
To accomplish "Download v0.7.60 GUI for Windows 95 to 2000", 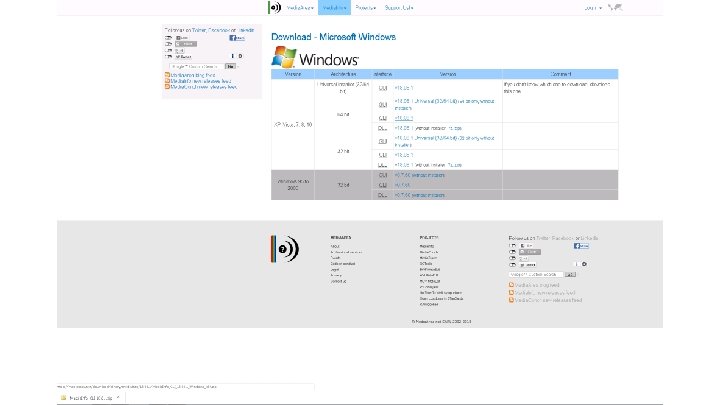I will click(x=402, y=185).
